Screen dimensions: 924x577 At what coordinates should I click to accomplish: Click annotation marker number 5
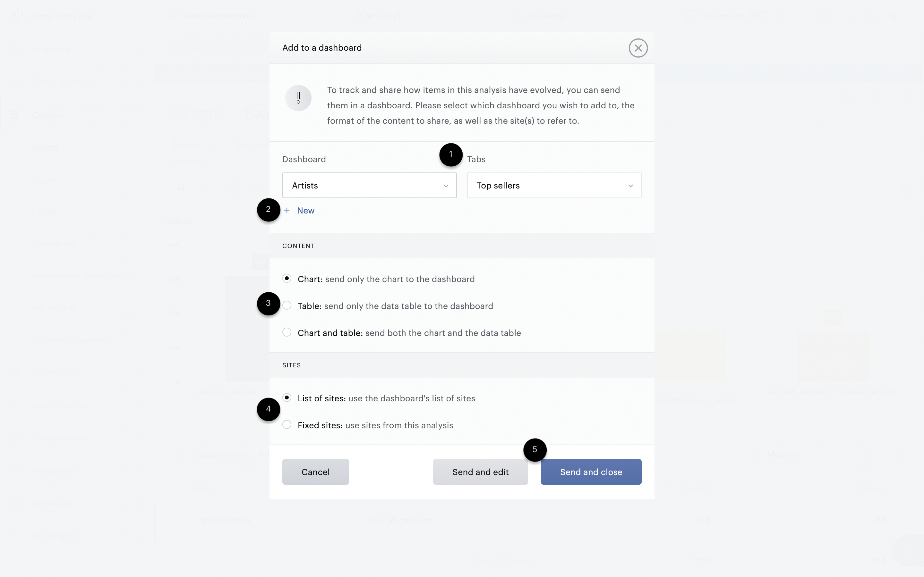535,449
